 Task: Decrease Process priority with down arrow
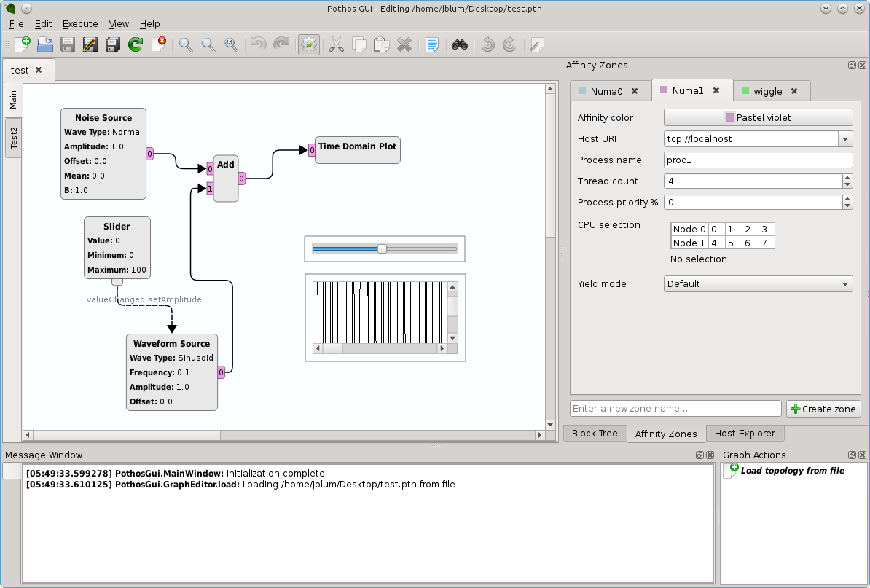(x=847, y=205)
